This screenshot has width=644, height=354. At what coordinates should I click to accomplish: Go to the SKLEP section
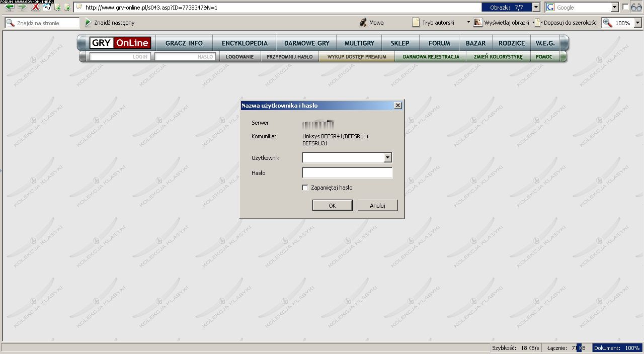coord(400,43)
